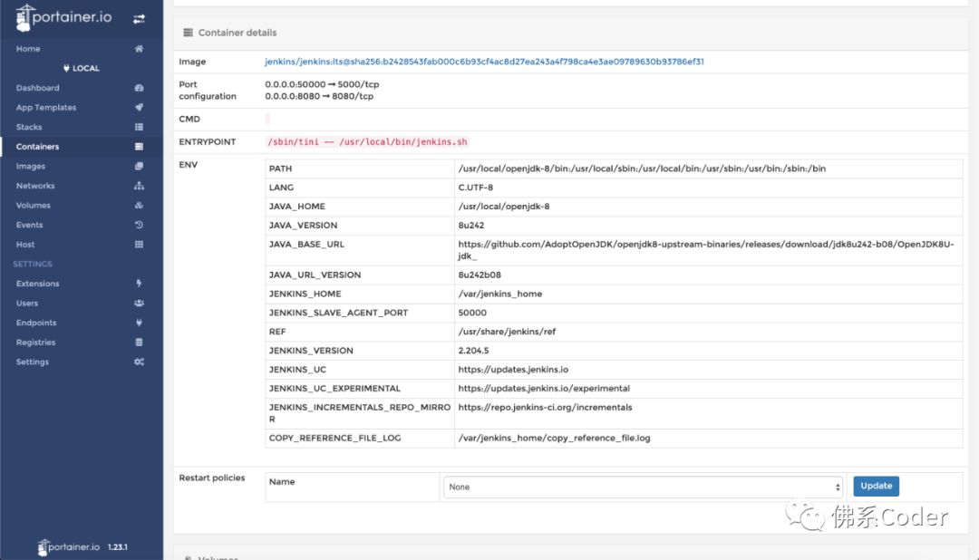Select Containers in the sidebar
Viewport: 979px width, 560px height.
(37, 147)
